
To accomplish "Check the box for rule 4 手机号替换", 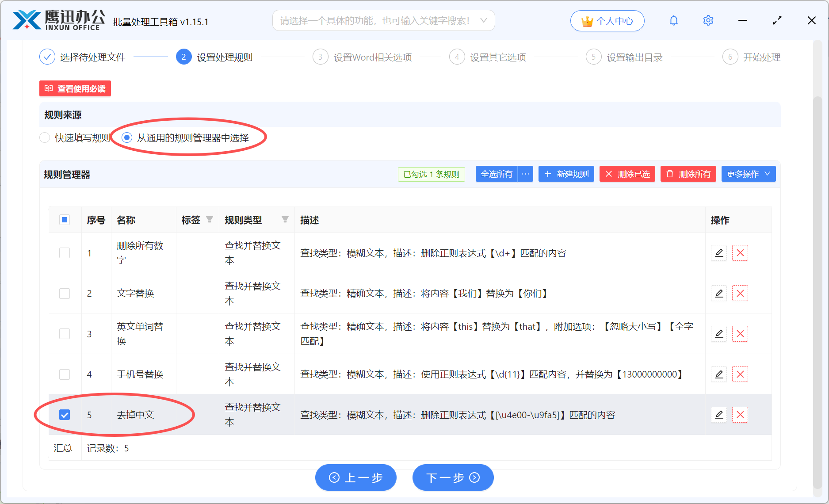I will (x=65, y=374).
